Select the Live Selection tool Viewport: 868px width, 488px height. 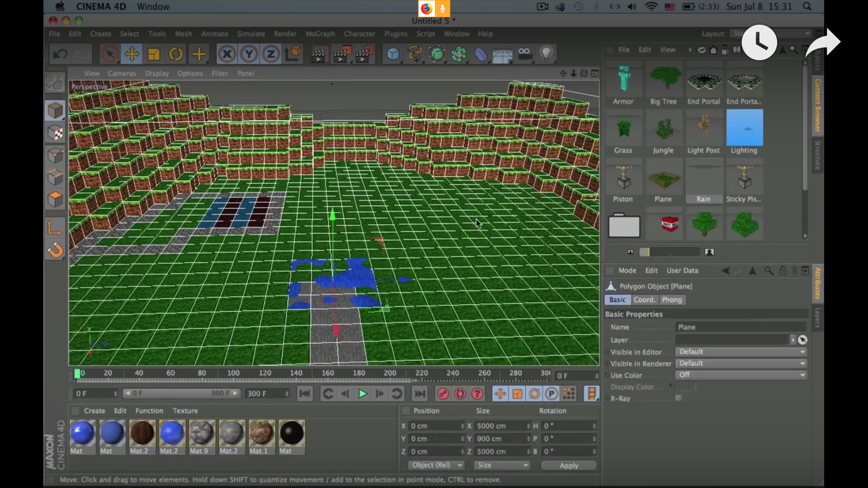click(109, 54)
